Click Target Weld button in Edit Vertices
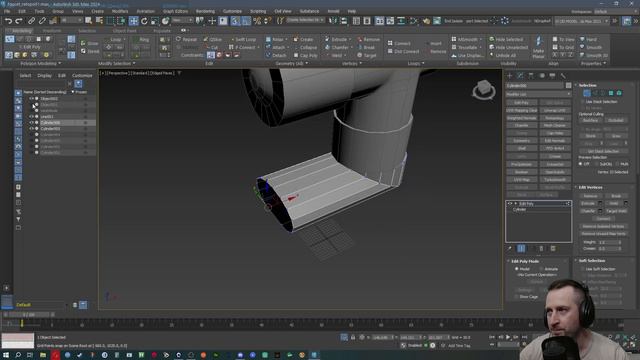 [616, 211]
